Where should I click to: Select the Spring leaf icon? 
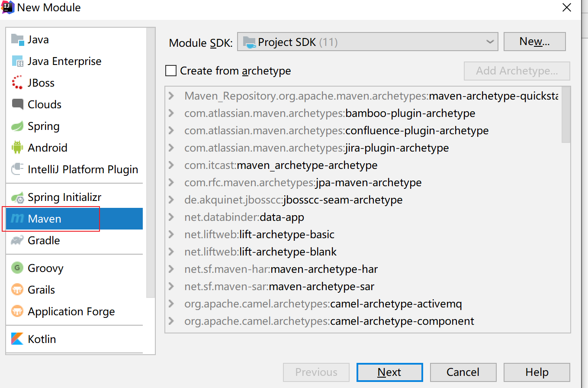click(x=17, y=126)
